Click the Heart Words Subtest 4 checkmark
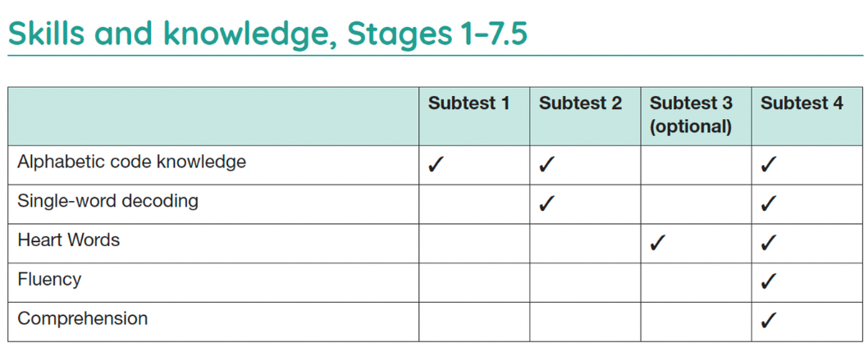The height and width of the screenshot is (352, 868). click(768, 243)
